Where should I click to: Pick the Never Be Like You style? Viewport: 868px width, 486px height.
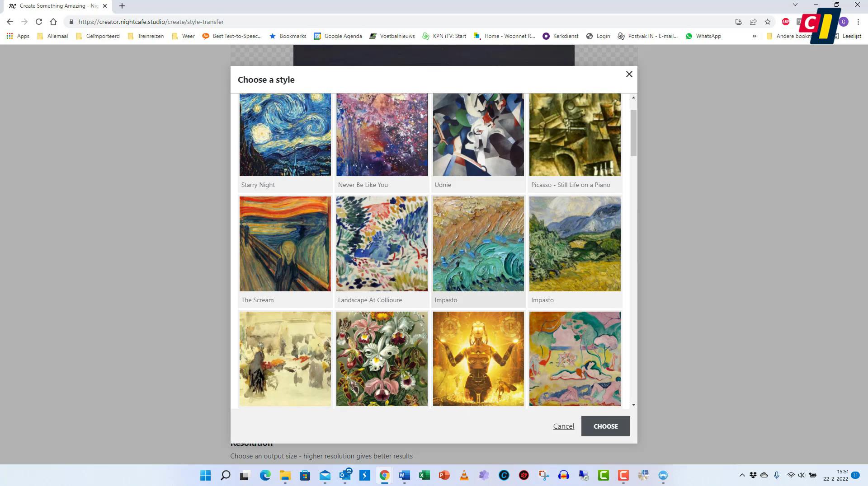(382, 135)
